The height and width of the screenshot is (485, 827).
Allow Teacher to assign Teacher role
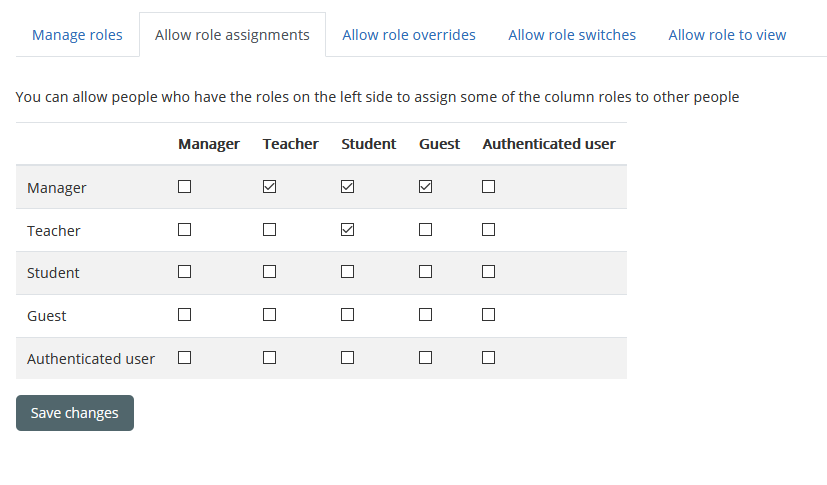pos(269,230)
